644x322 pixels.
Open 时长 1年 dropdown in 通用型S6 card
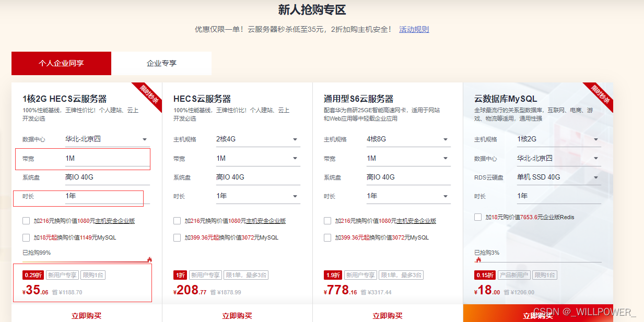[x=408, y=196]
